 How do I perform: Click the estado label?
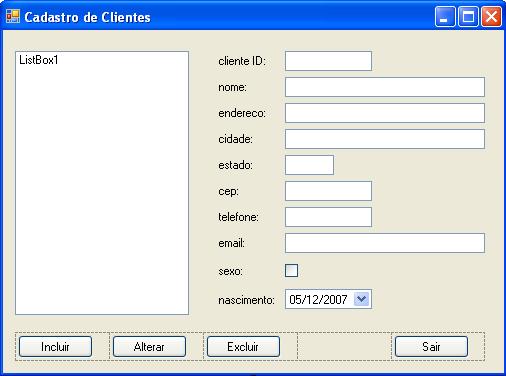tap(235, 165)
